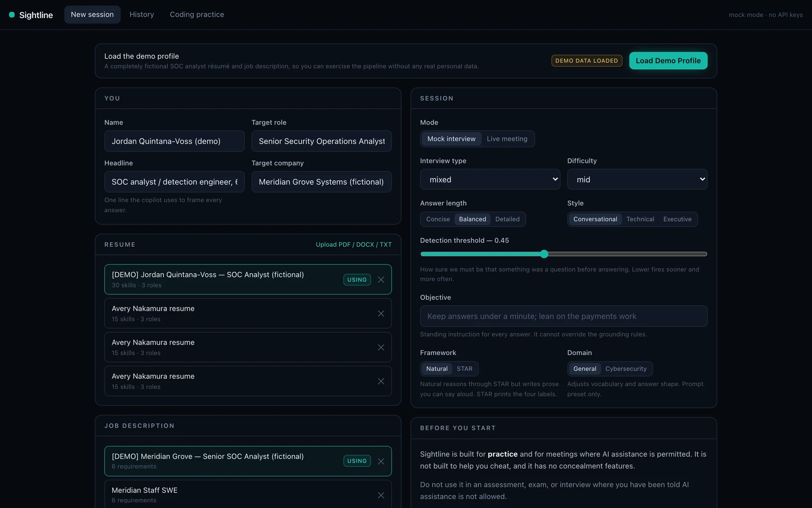Select Mock interview mode
The width and height of the screenshot is (812, 508).
(451, 139)
